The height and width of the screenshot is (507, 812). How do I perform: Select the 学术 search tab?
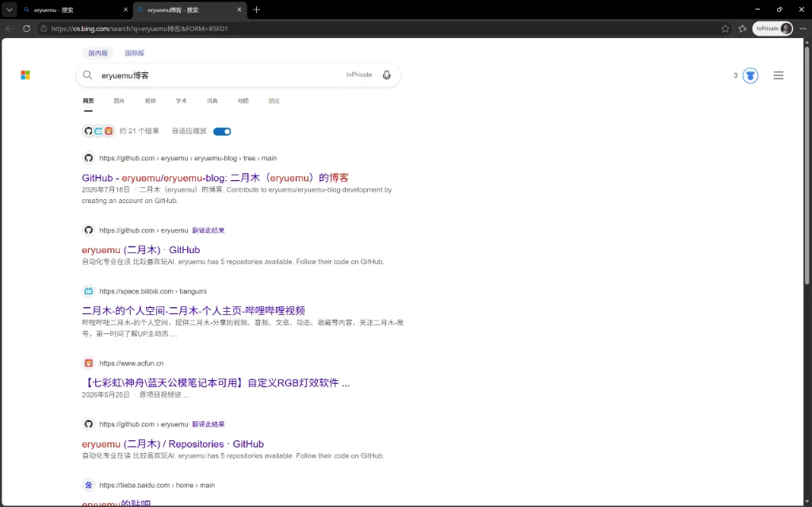(182, 101)
